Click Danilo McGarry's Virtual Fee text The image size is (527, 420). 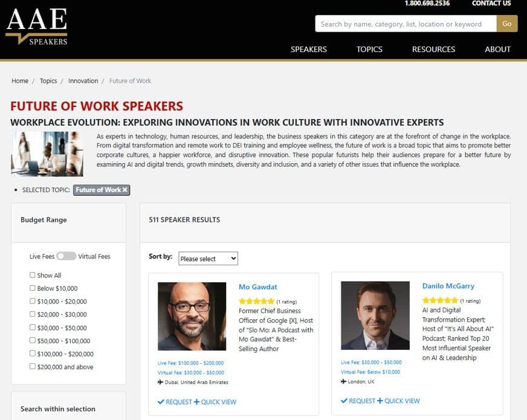click(370, 372)
